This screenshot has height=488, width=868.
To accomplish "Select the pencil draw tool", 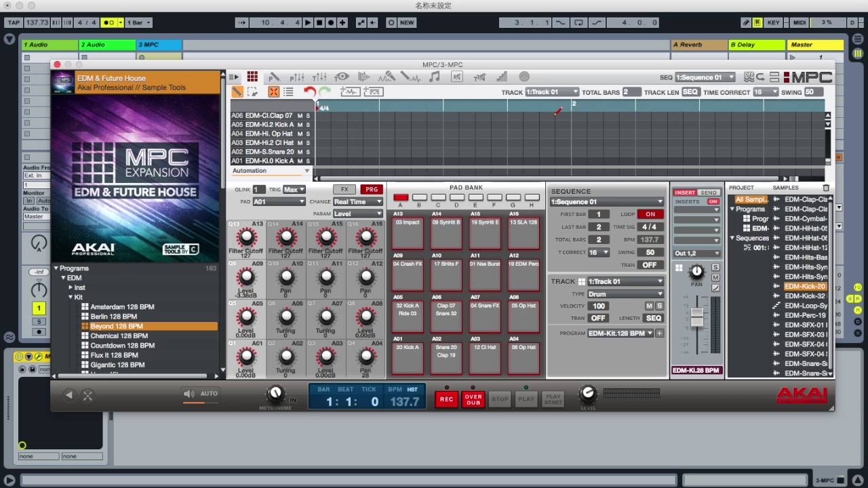I will tap(237, 91).
